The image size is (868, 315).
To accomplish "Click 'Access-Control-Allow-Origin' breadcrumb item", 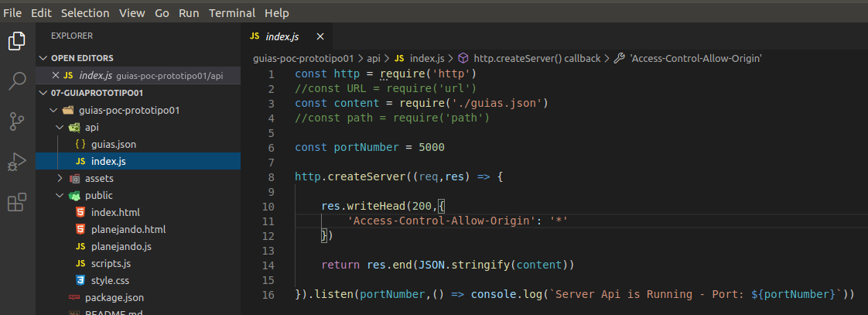I will (695, 58).
